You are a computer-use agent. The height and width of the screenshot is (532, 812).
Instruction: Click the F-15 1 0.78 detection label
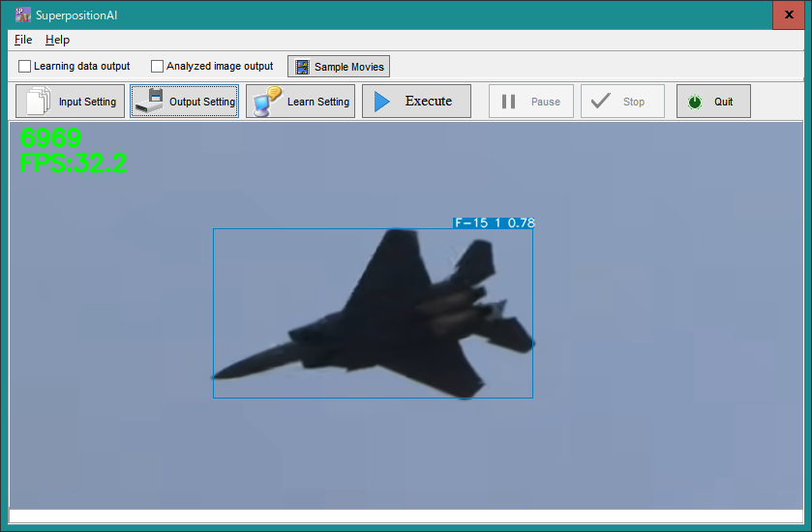[x=494, y=223]
